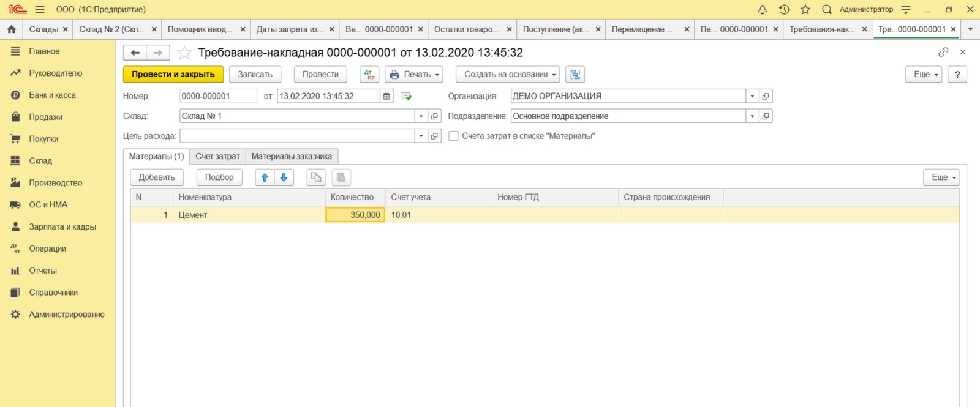Open Производство sidebar section
Image resolution: width=980 pixels, height=407 pixels.
58,182
